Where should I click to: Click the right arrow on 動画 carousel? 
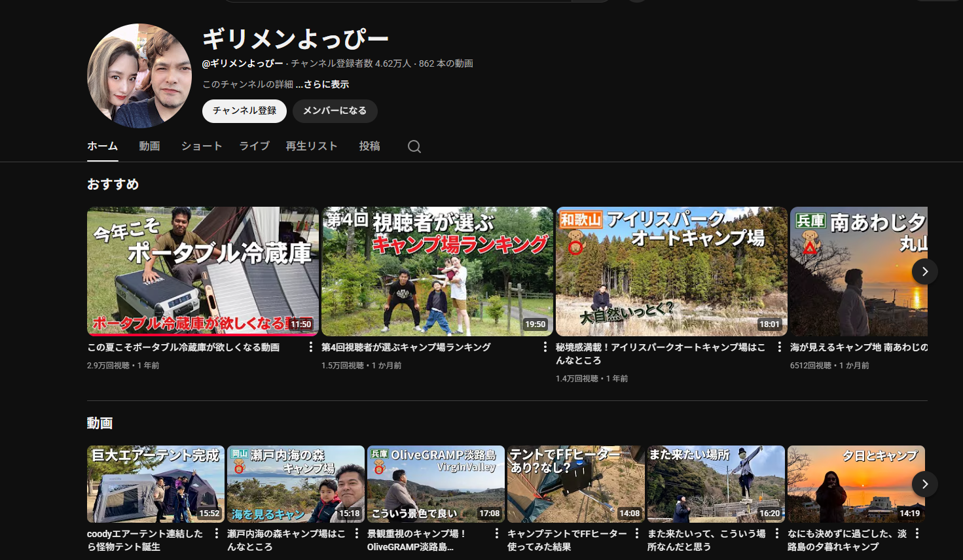click(924, 484)
